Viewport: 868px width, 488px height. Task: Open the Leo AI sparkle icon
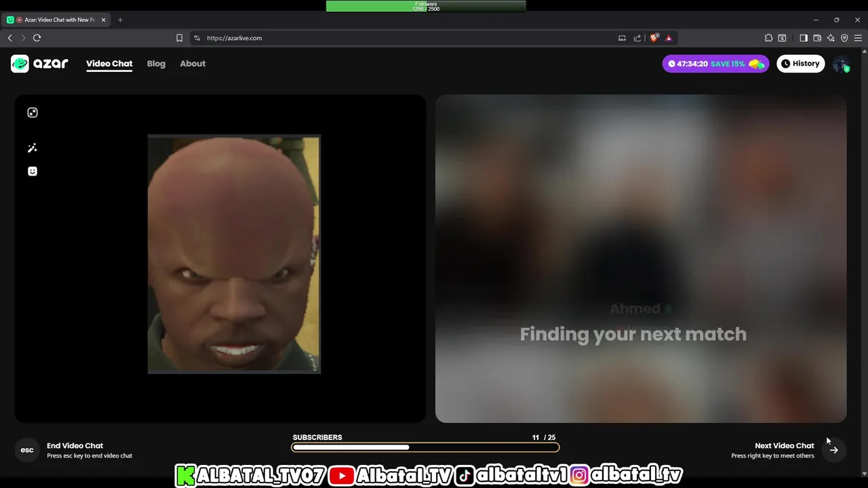(831, 38)
